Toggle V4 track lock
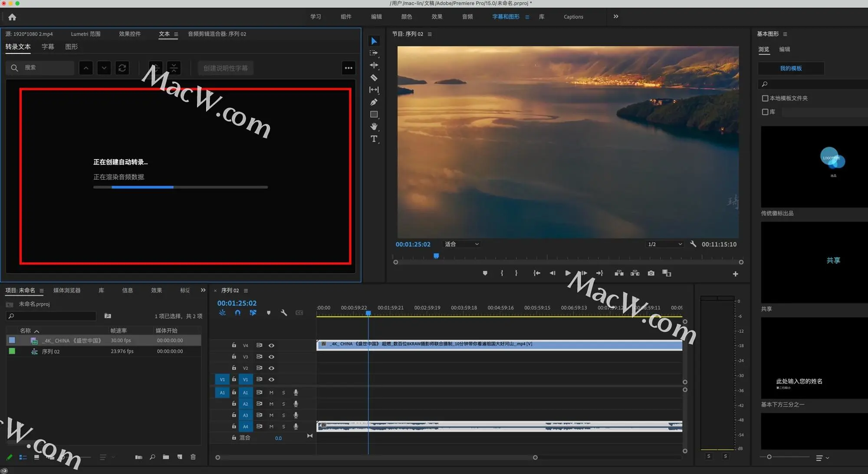Image resolution: width=868 pixels, height=474 pixels. [234, 345]
